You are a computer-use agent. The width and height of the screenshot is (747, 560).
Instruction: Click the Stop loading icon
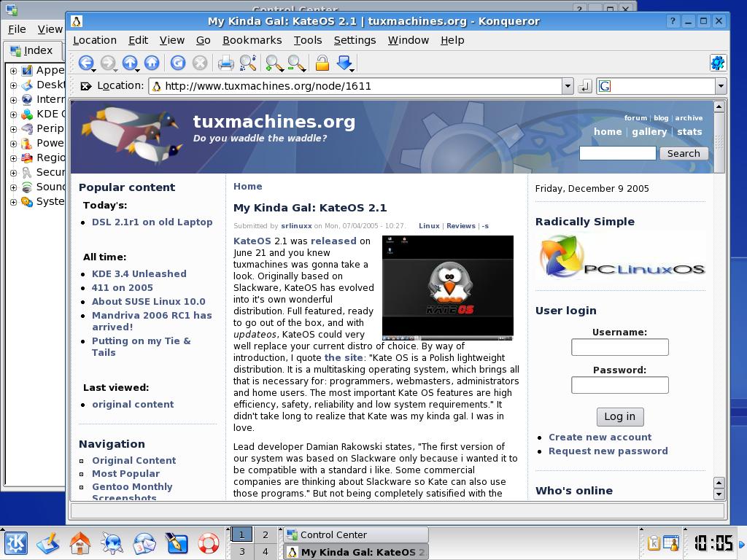(x=200, y=63)
